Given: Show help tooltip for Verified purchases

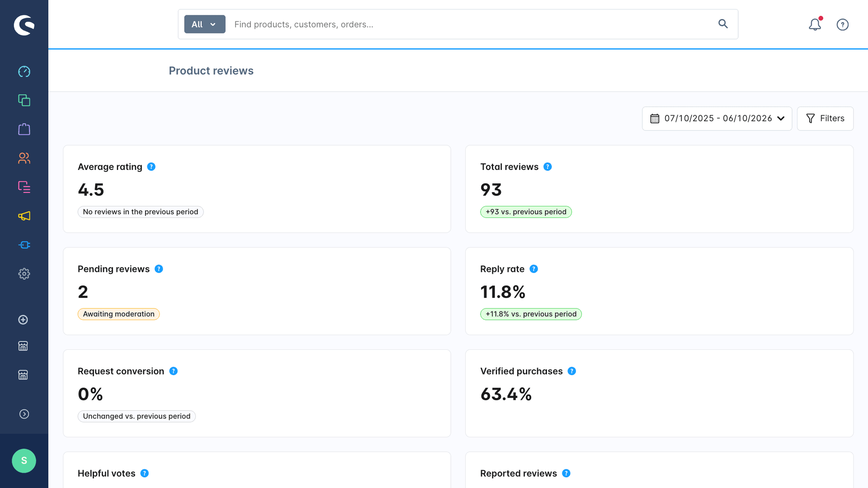Looking at the screenshot, I should [x=572, y=371].
